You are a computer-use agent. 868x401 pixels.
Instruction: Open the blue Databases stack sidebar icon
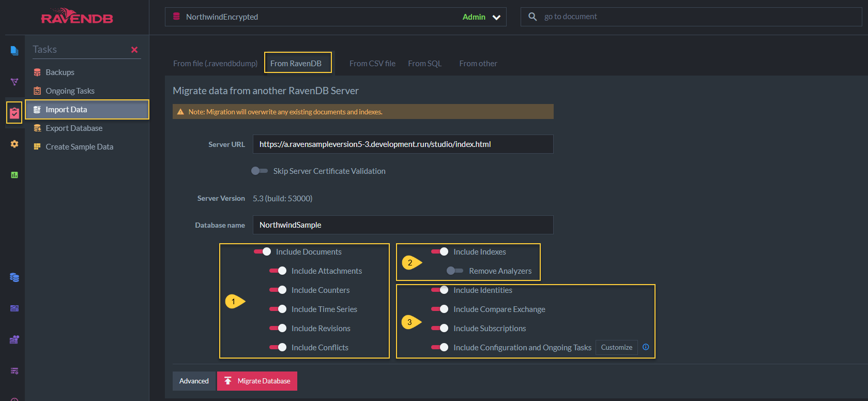[14, 277]
